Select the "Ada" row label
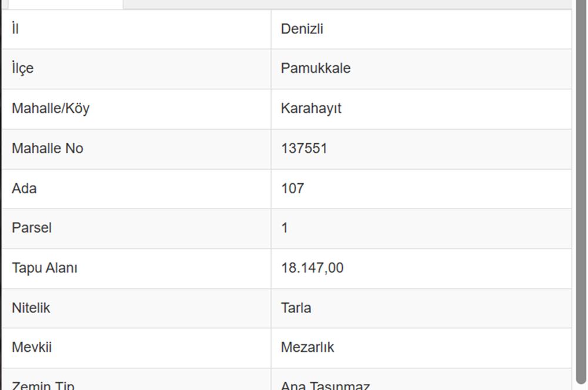The image size is (588, 390). (24, 189)
